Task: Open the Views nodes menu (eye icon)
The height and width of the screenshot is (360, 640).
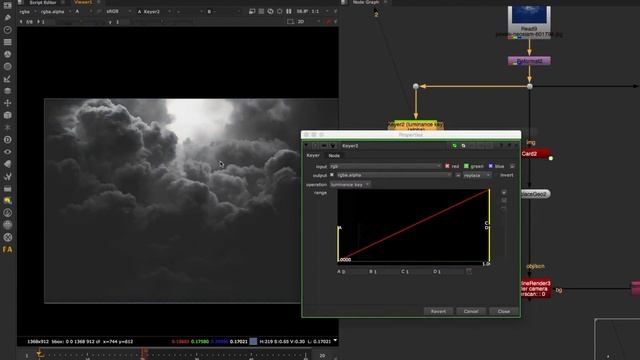Action: point(7,152)
